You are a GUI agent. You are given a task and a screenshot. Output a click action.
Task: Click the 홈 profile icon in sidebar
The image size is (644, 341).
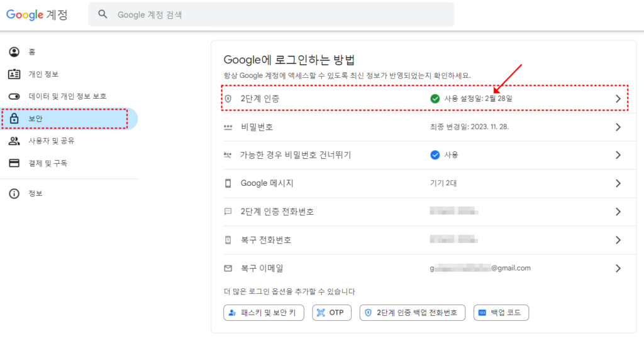(14, 51)
